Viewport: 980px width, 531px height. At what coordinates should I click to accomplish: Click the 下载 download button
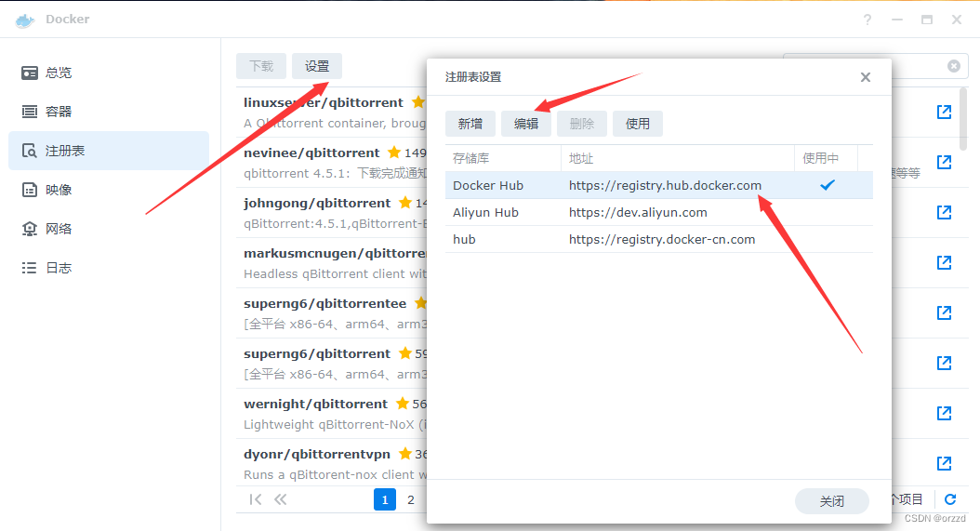click(261, 66)
